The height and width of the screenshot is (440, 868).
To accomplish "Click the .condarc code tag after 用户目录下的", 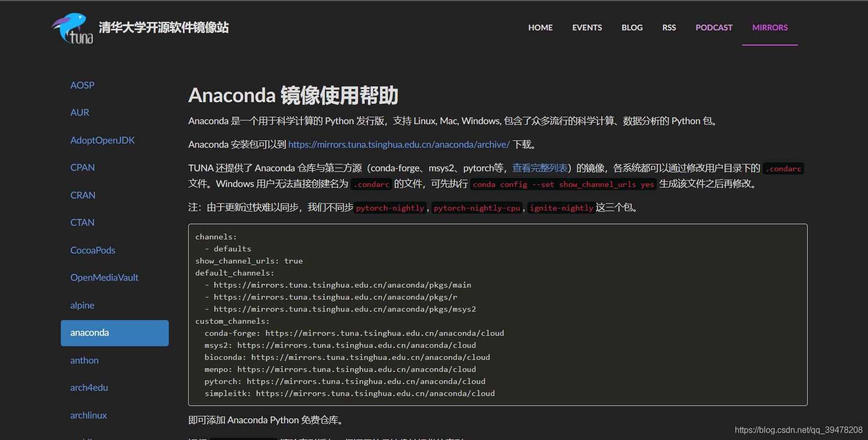I will tap(784, 169).
